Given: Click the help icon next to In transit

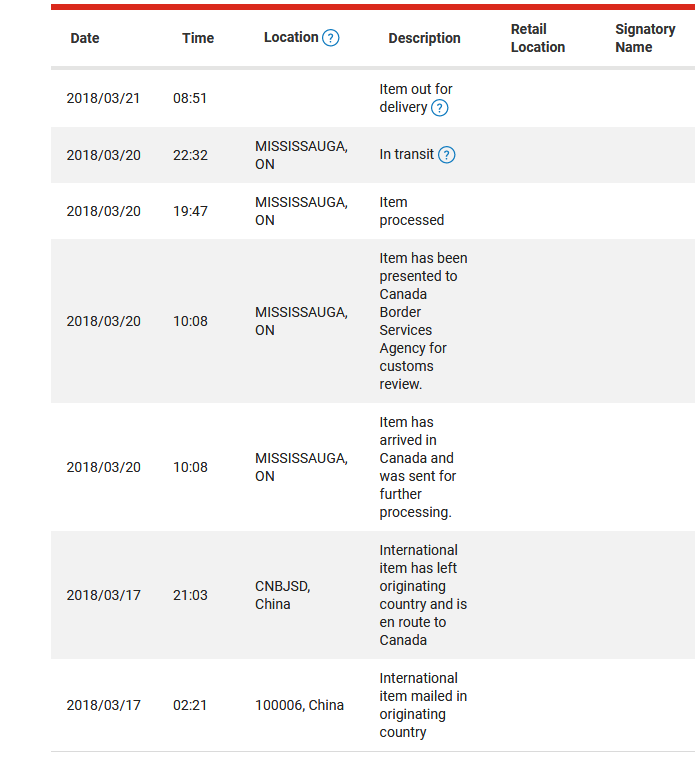Looking at the screenshot, I should pyautogui.click(x=446, y=155).
